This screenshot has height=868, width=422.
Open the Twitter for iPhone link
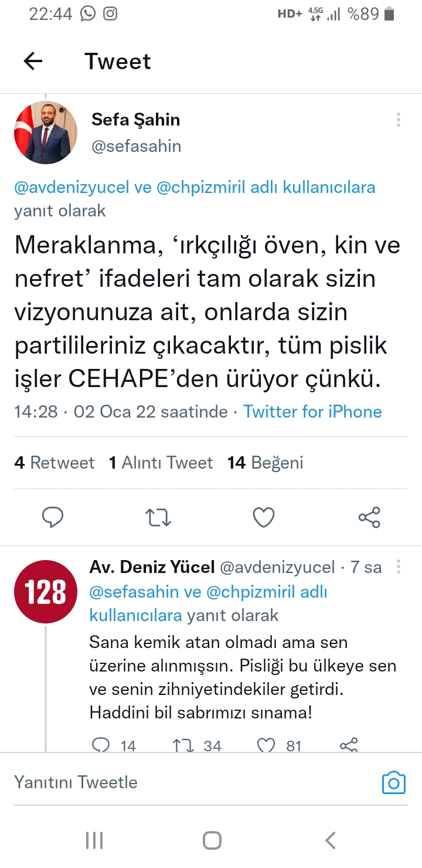pyautogui.click(x=312, y=412)
